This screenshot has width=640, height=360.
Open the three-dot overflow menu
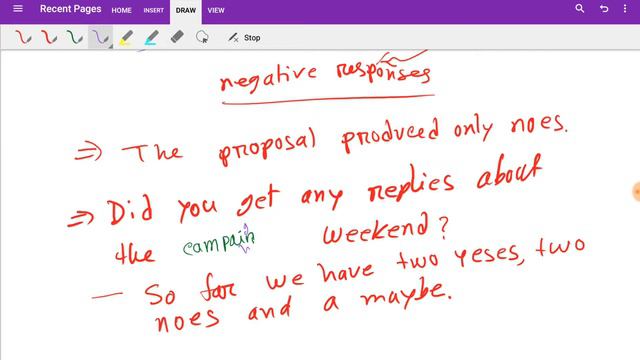tap(625, 9)
